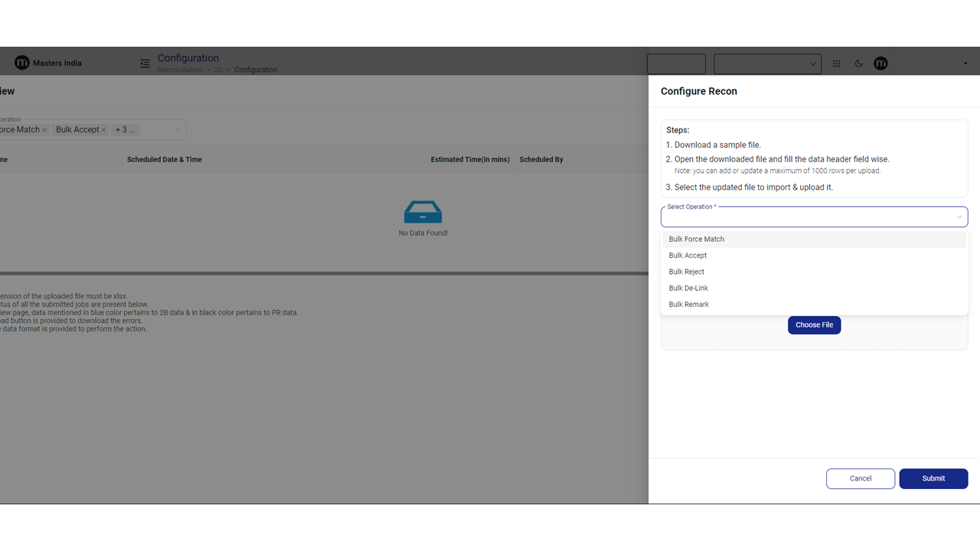Cancel the Configure Recon panel
980x551 pixels.
(x=860, y=478)
